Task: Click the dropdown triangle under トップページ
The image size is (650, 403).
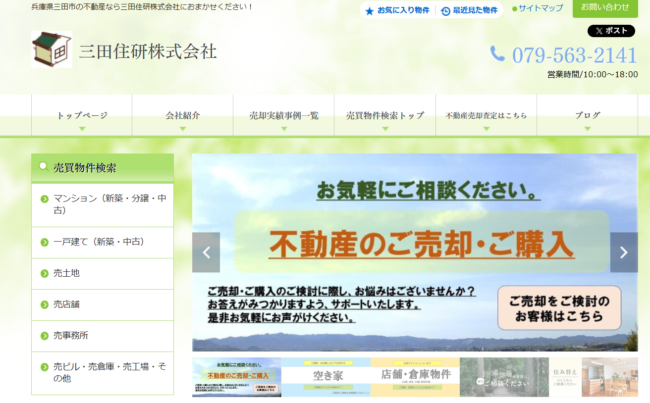Action: [82, 129]
